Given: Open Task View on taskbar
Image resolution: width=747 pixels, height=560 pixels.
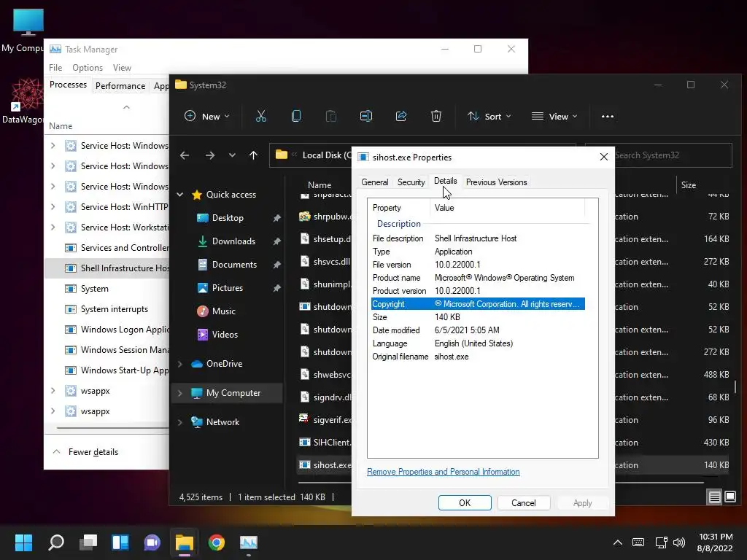Looking at the screenshot, I should (x=88, y=542).
